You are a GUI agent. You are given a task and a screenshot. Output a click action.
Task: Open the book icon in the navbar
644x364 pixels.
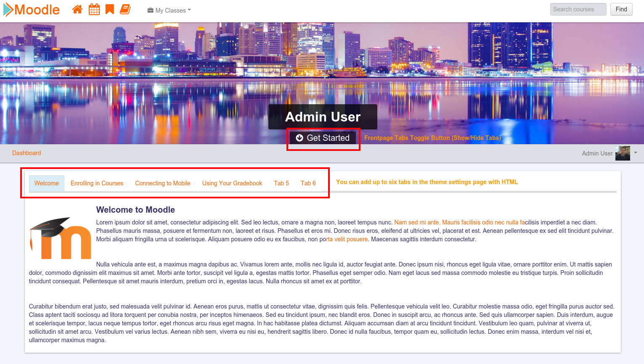[x=125, y=10]
